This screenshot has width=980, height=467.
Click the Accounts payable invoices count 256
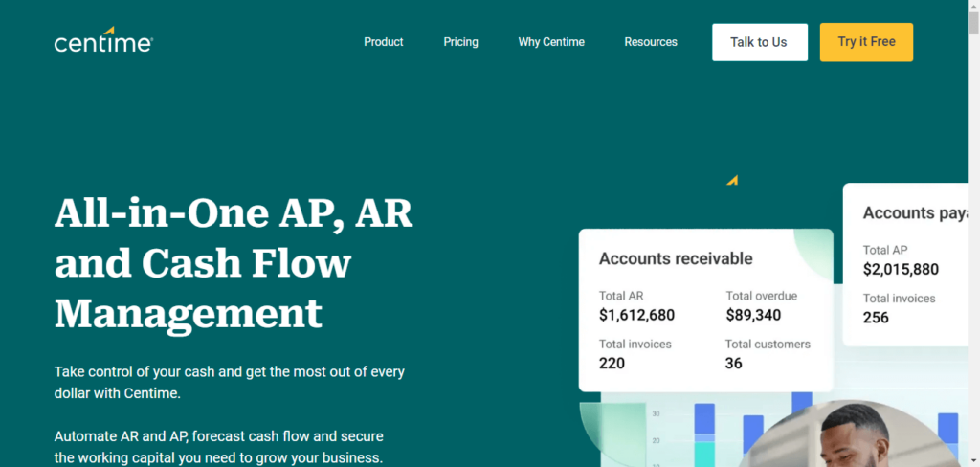tap(876, 318)
